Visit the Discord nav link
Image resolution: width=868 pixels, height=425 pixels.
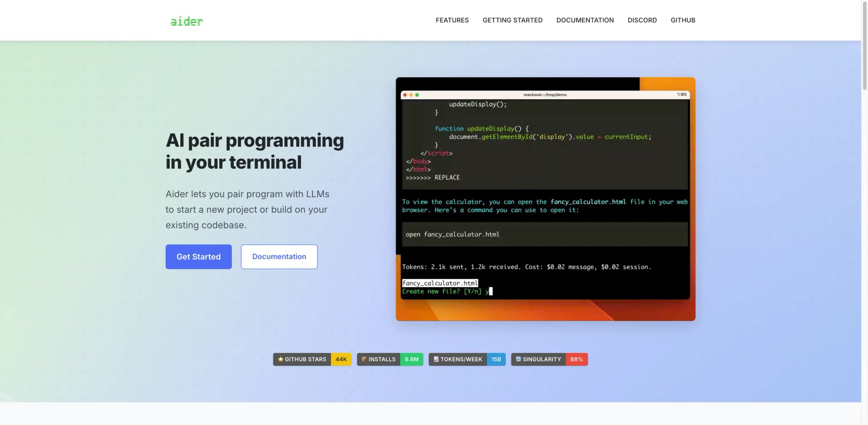coord(642,20)
